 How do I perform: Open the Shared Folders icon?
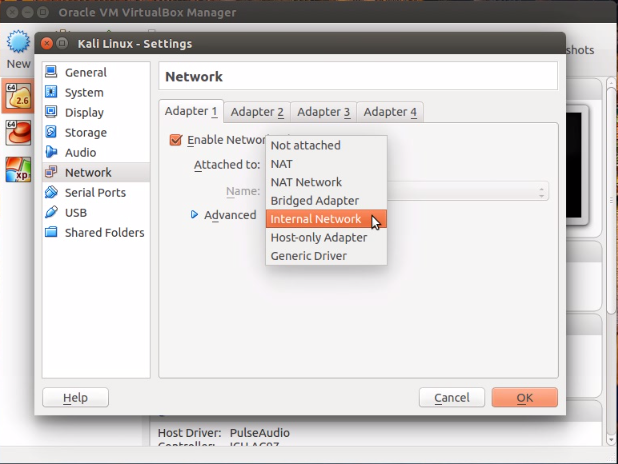coord(51,232)
